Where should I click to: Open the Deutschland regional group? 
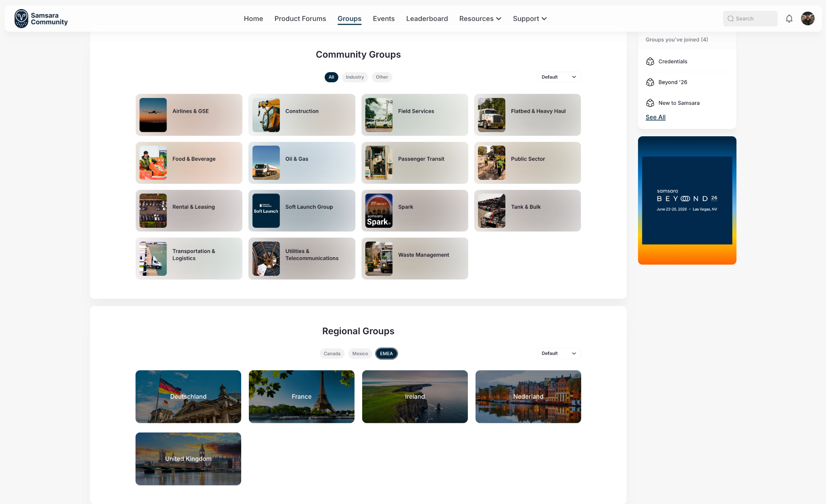[x=188, y=397]
